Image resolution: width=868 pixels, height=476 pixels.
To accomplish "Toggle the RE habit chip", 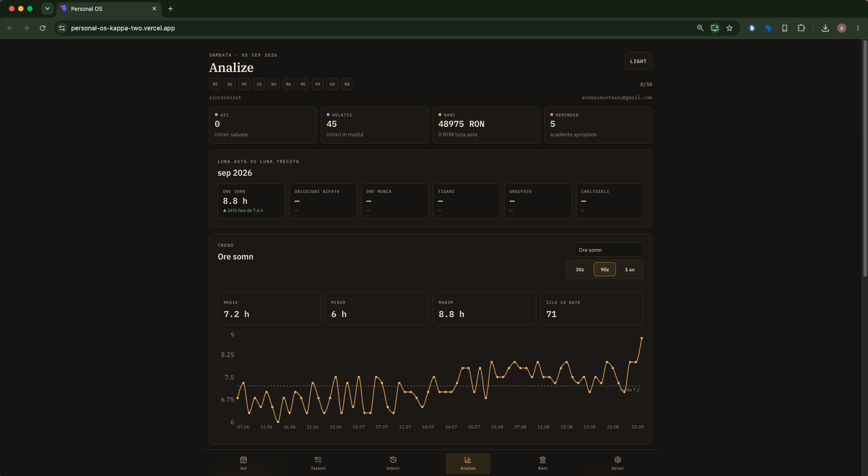I will pos(215,84).
